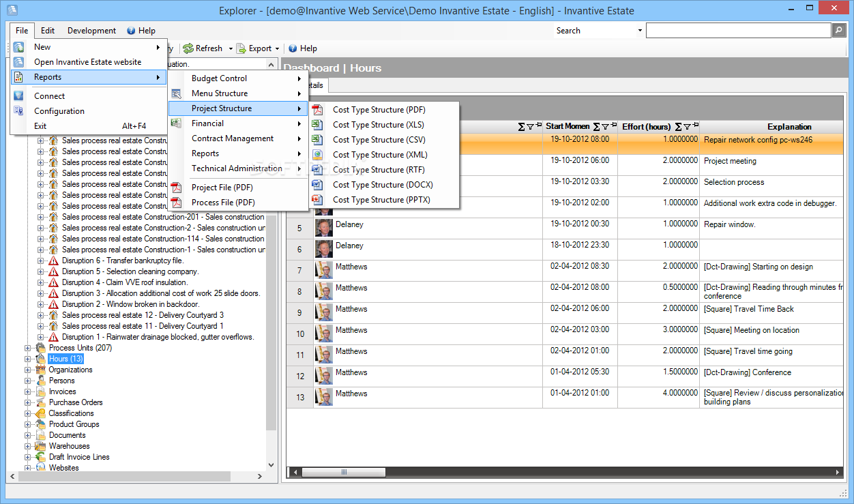Image resolution: width=854 pixels, height=504 pixels.
Task: Click the "Repair network config pc-ws246" cell
Action: [x=772, y=143]
